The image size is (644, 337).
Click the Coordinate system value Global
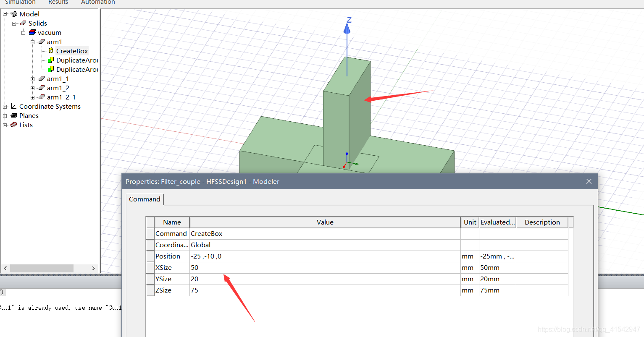(x=325, y=245)
